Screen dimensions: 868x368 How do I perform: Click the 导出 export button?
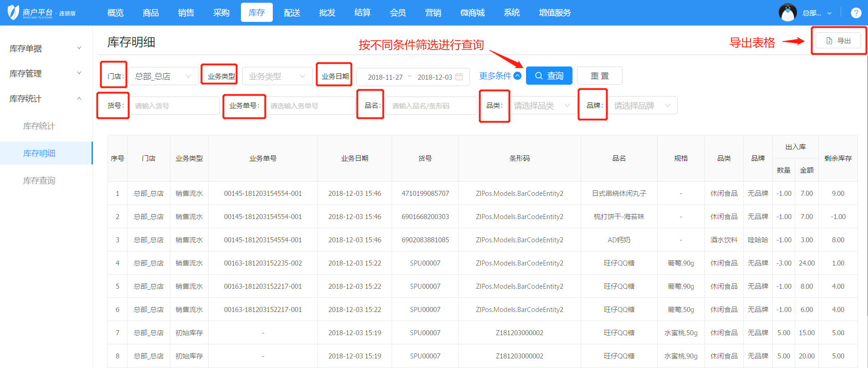coord(838,41)
